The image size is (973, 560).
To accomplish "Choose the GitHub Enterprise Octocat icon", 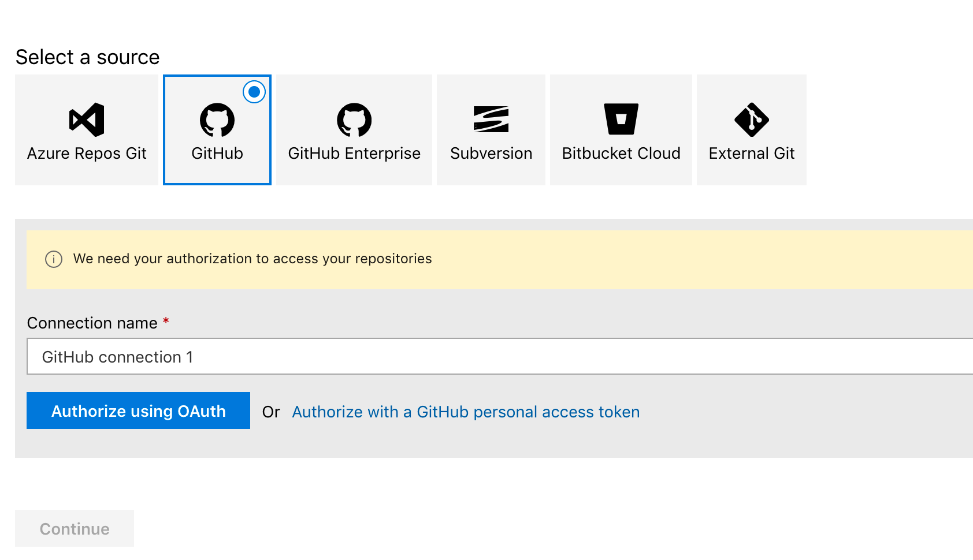I will 354,120.
